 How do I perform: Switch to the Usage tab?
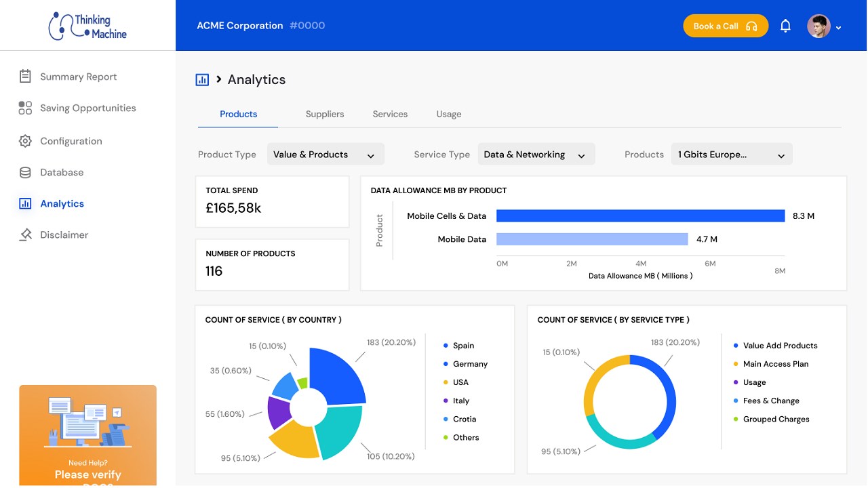coord(449,114)
